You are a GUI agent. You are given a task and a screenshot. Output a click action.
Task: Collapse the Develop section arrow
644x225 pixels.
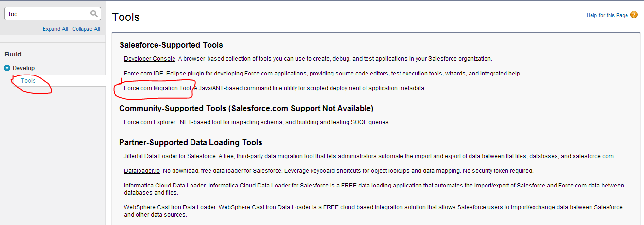click(x=7, y=68)
